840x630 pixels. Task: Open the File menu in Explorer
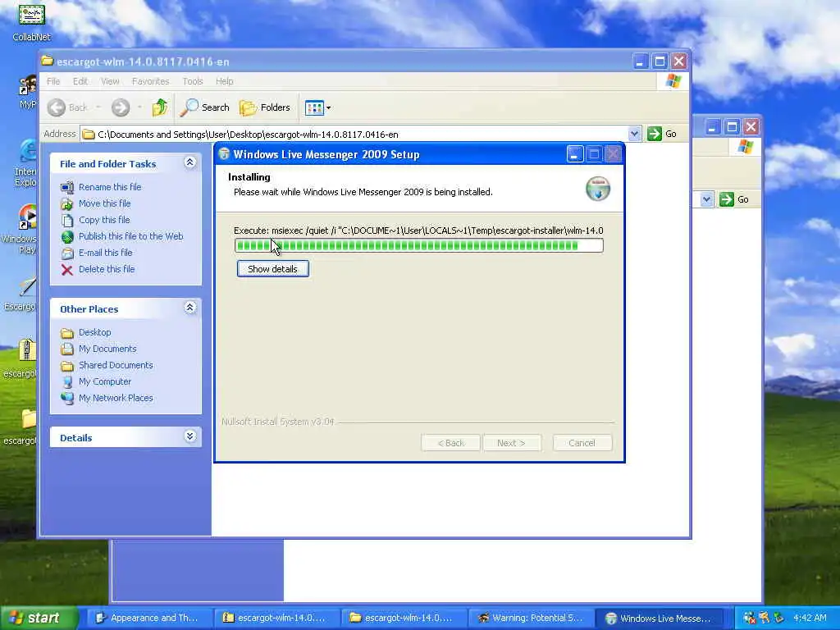53,81
